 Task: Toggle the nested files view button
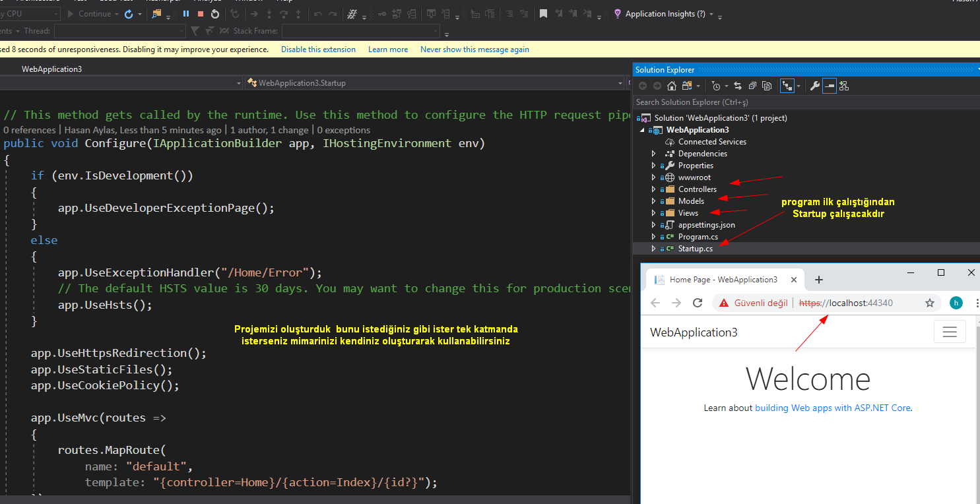tap(787, 86)
